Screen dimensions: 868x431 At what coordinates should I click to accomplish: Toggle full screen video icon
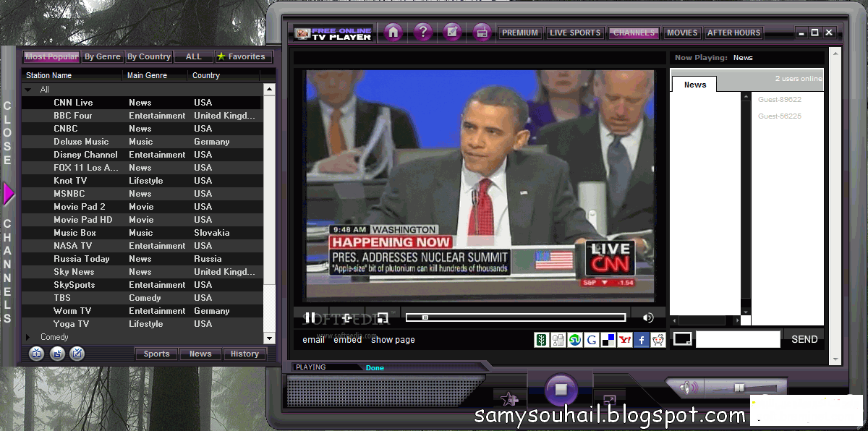383,317
